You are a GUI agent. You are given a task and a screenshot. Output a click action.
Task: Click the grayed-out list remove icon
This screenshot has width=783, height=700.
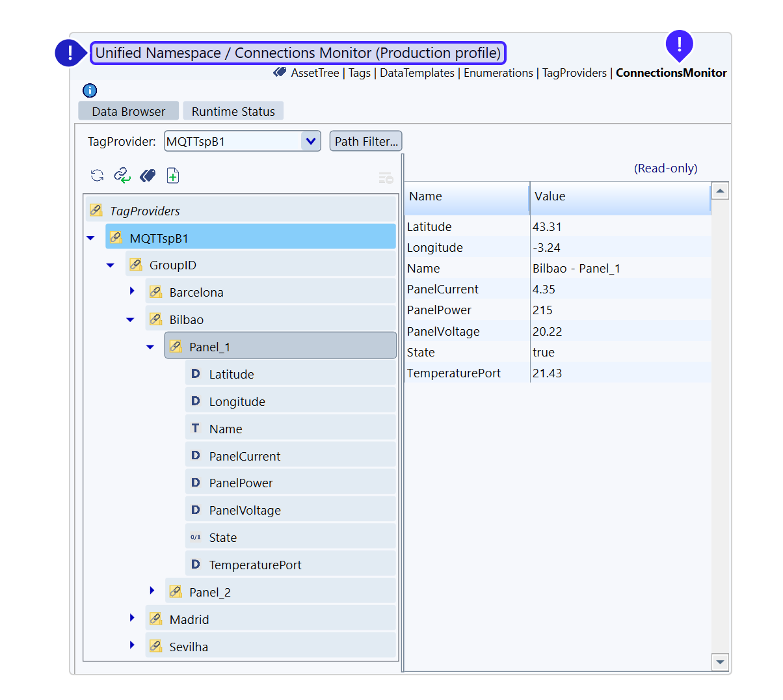tap(385, 178)
